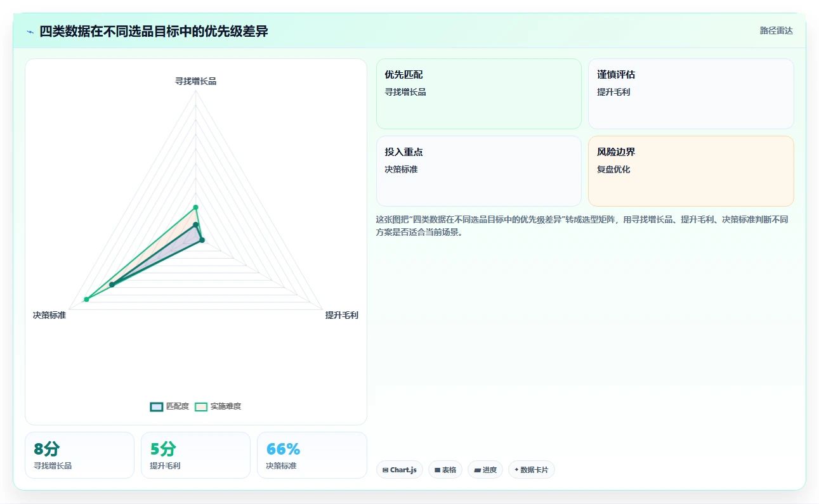Click 寻找增长品 text in the 优先匹配 card
Screen dimensions: 819x504
coord(405,92)
